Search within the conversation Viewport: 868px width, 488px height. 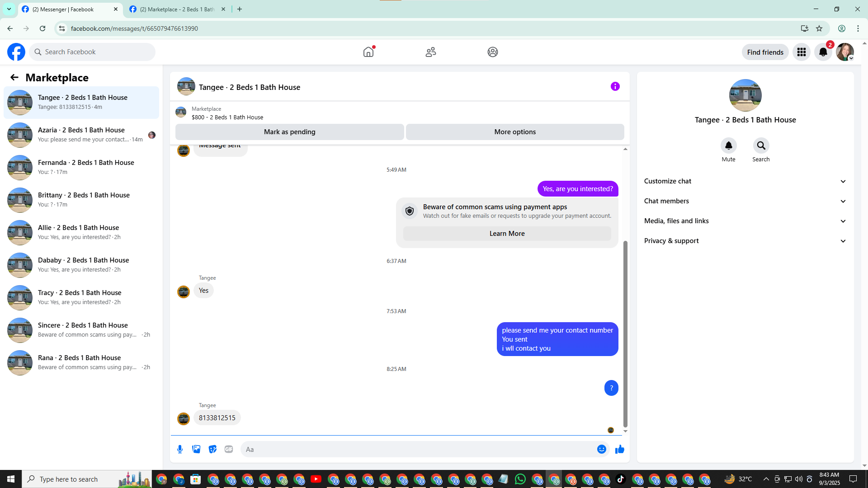pos(761,145)
